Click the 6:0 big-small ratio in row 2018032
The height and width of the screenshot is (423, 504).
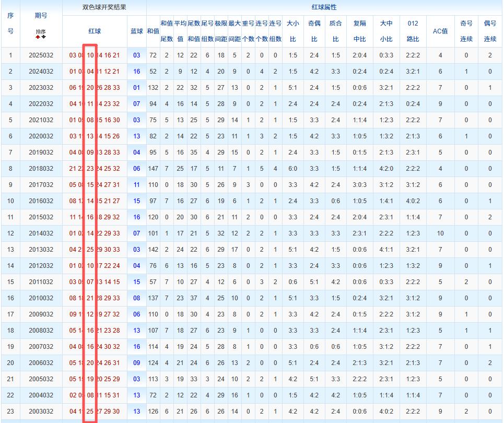[x=293, y=169]
